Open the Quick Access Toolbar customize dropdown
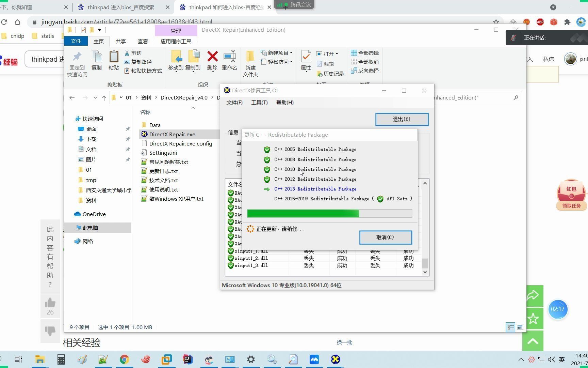 (x=99, y=30)
